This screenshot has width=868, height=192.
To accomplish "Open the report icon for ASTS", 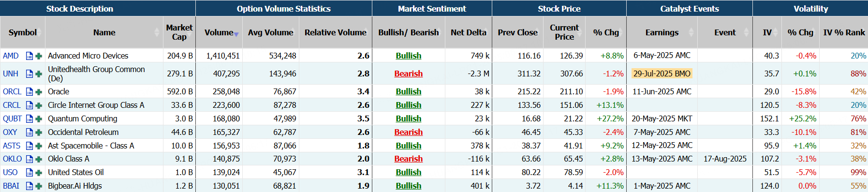I will 29,146.
